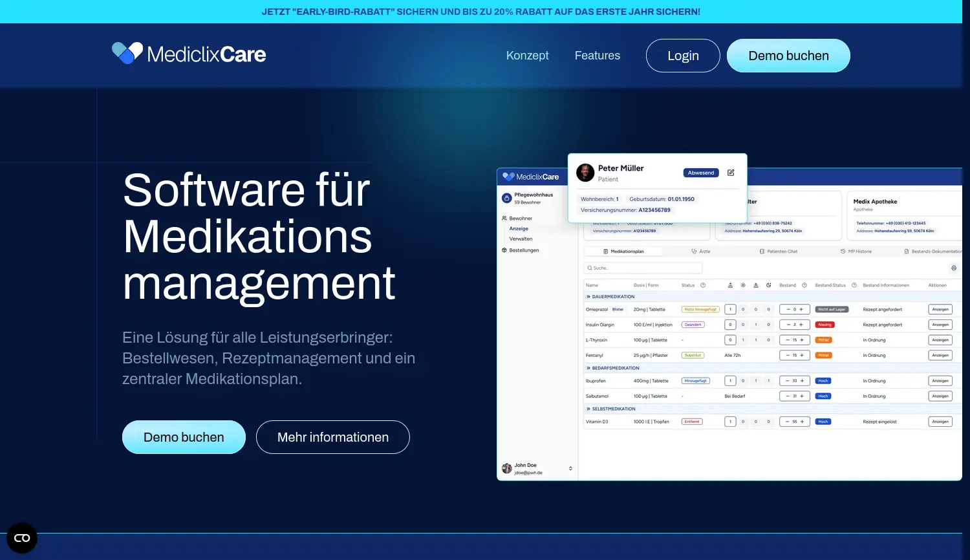Toggle the Abwesend status badge
Screen dimensions: 970x560
[701, 173]
